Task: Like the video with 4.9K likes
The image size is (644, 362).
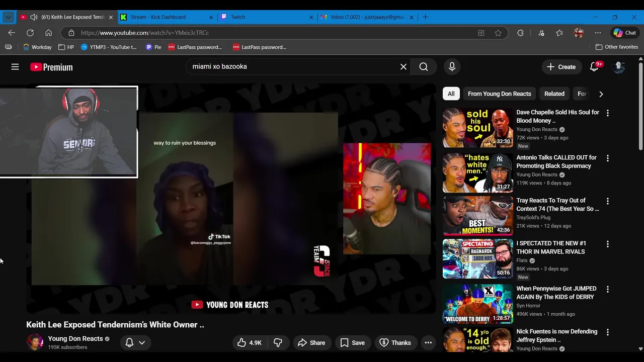Action: (250, 343)
